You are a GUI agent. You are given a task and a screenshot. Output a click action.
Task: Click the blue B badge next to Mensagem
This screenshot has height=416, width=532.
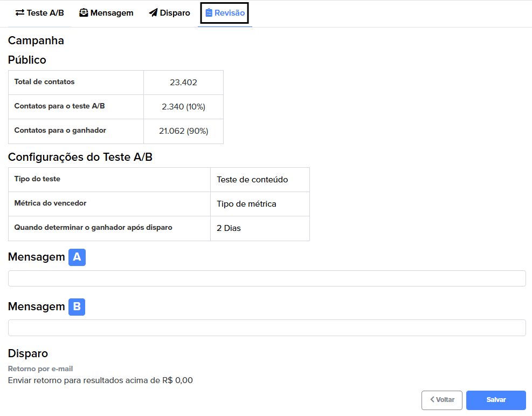pos(77,306)
